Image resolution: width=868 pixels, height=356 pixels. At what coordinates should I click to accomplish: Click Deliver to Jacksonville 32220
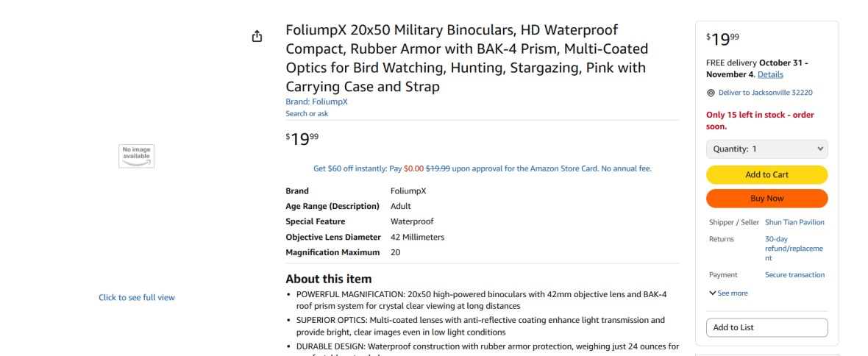765,93
